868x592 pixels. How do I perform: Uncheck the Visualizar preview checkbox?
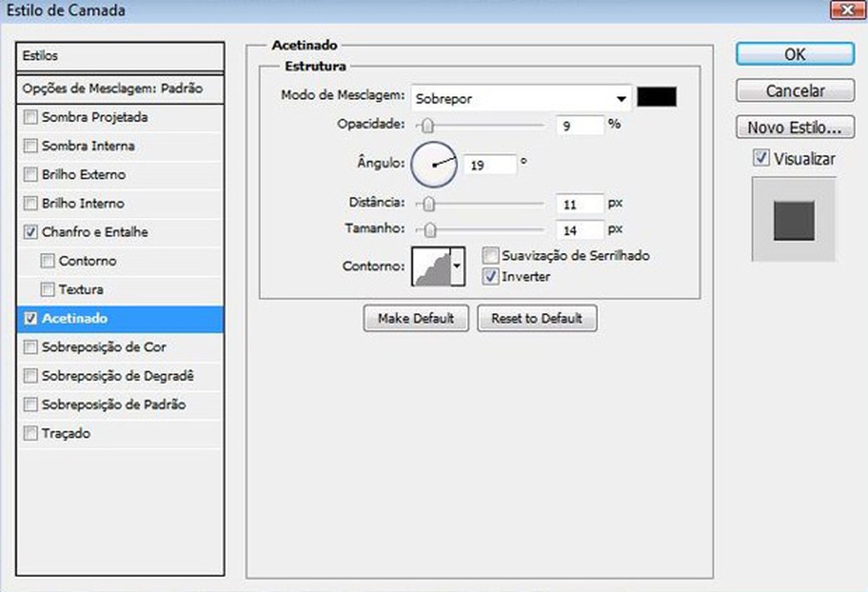[x=761, y=158]
